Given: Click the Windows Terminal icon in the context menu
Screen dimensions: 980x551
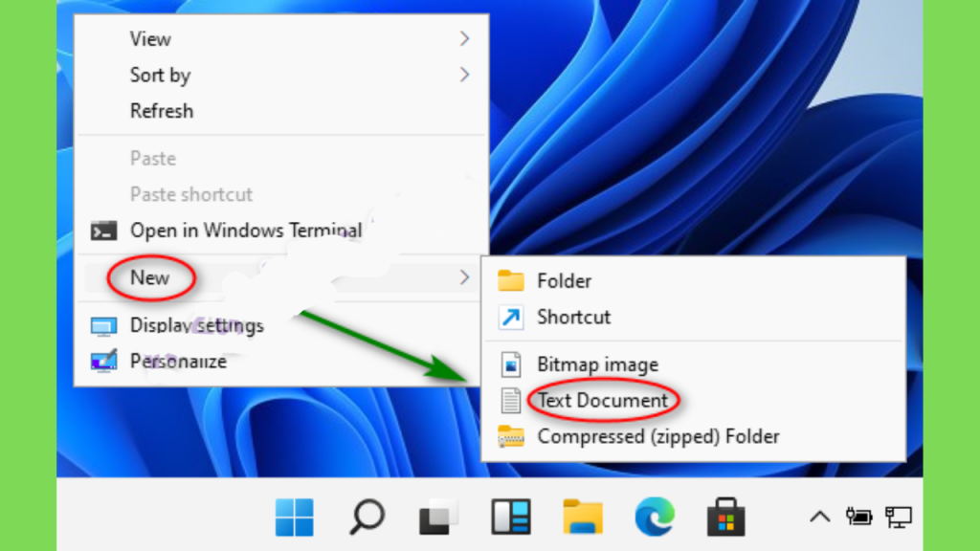Looking at the screenshot, I should click(x=103, y=231).
